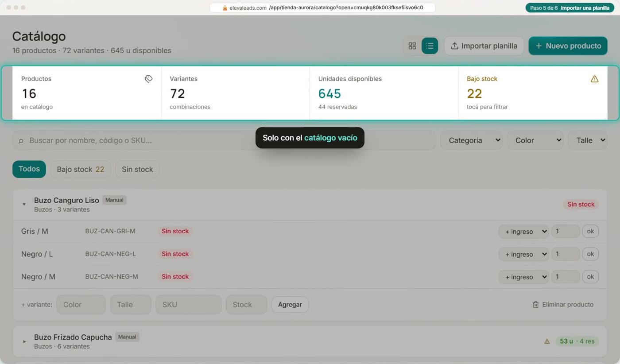Confirm ok for Negro / L row
Image resolution: width=620 pixels, height=364 pixels.
tap(590, 254)
